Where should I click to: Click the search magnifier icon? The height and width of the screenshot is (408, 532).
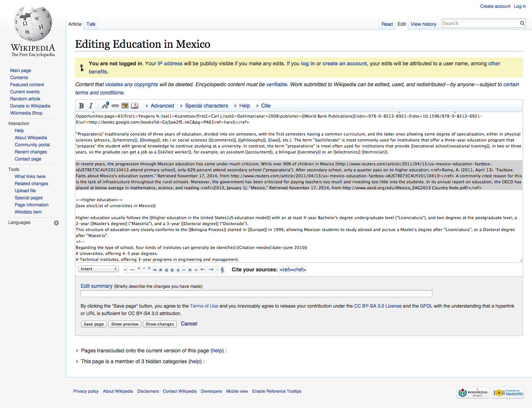(522, 24)
